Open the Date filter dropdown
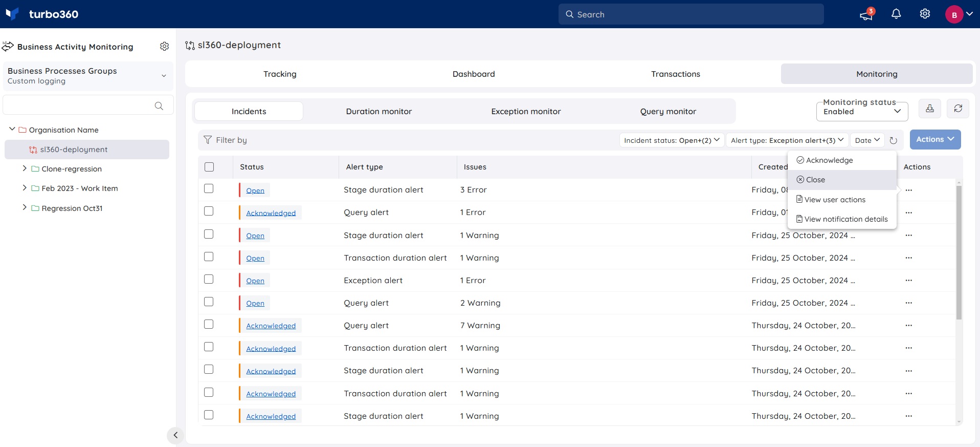Viewport: 980px width, 447px height. 867,140
